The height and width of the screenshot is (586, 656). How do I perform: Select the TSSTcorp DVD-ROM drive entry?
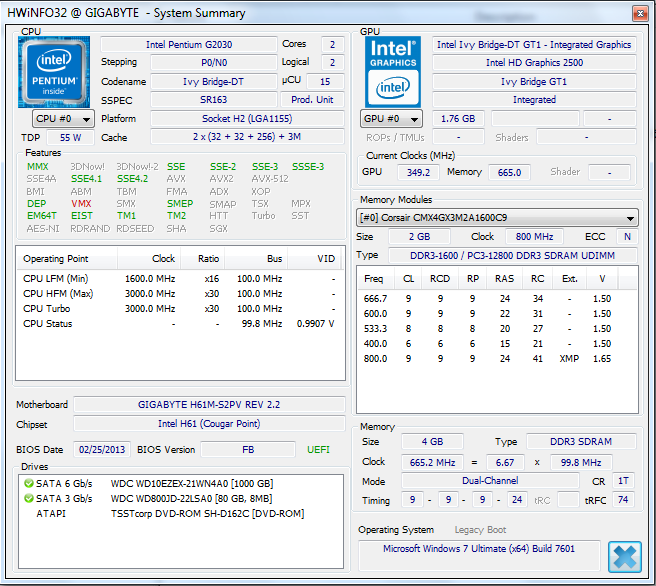(207, 513)
